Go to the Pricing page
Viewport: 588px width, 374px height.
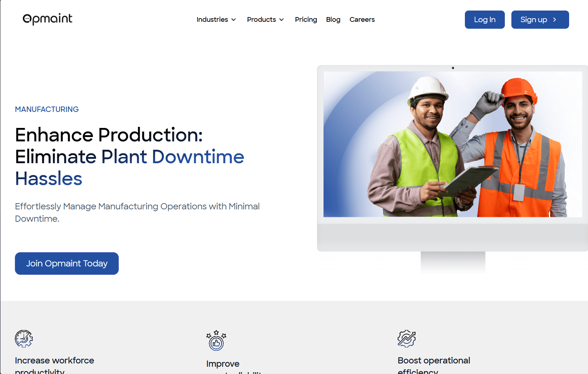(x=306, y=20)
